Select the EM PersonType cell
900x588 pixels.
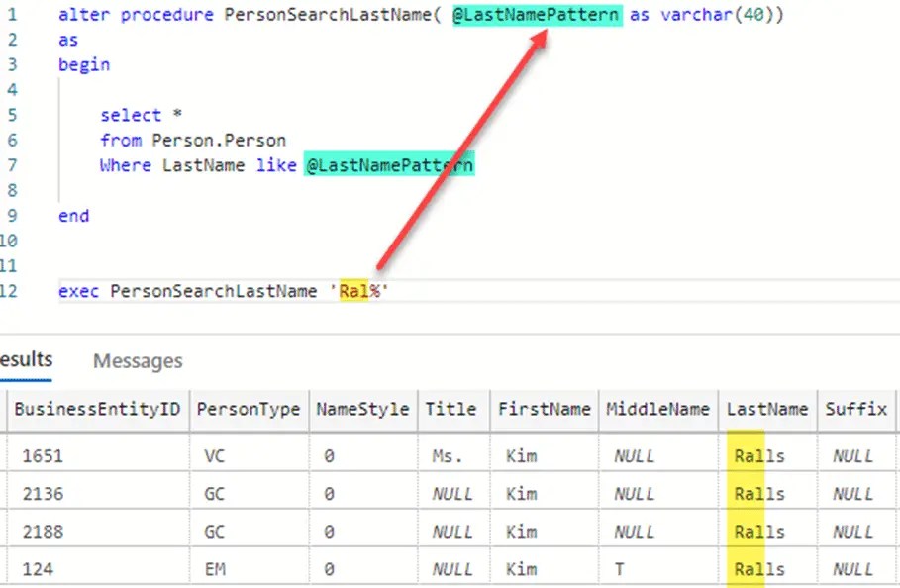click(249, 569)
